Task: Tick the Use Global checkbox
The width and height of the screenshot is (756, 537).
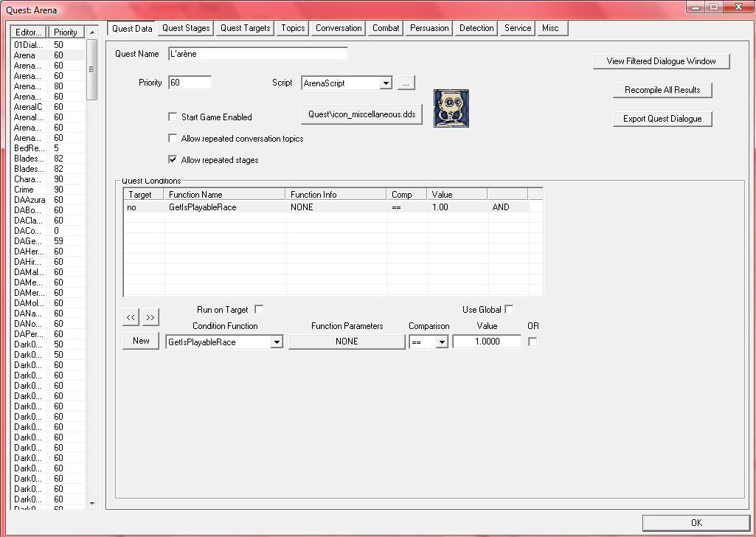Action: [509, 310]
